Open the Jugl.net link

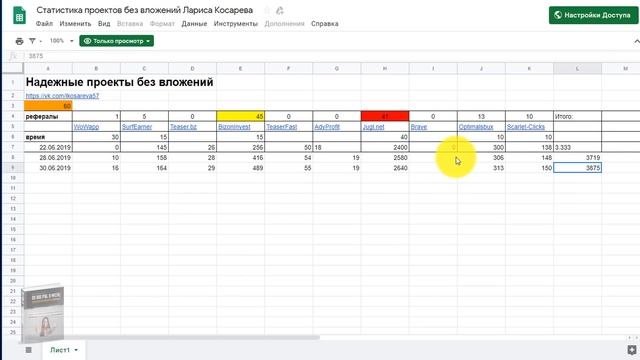tap(373, 127)
